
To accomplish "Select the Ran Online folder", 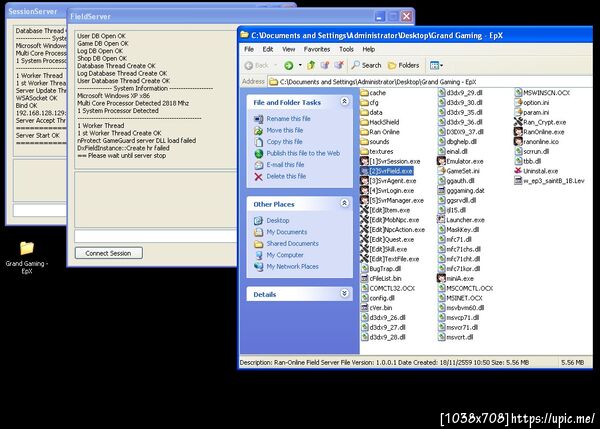I will [x=380, y=132].
